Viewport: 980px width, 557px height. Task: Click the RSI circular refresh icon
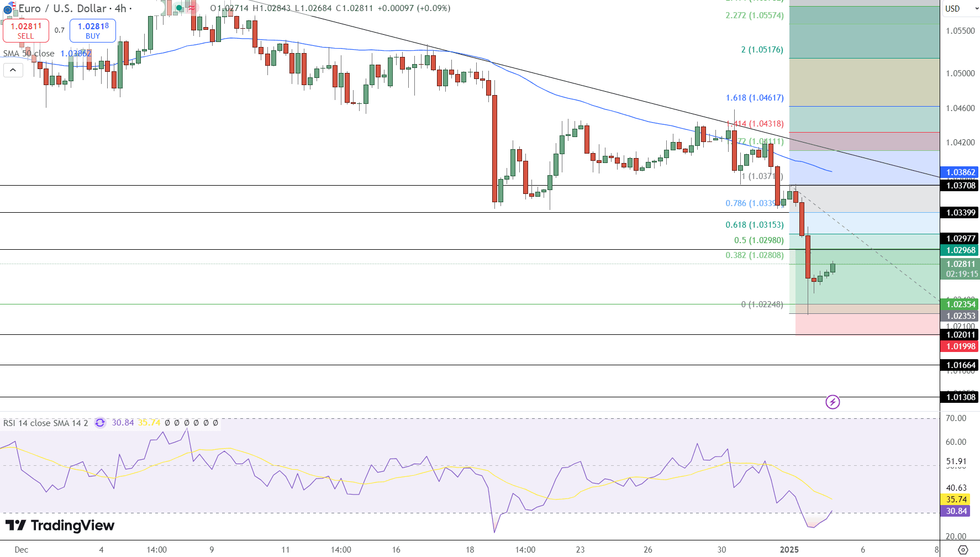(x=100, y=423)
